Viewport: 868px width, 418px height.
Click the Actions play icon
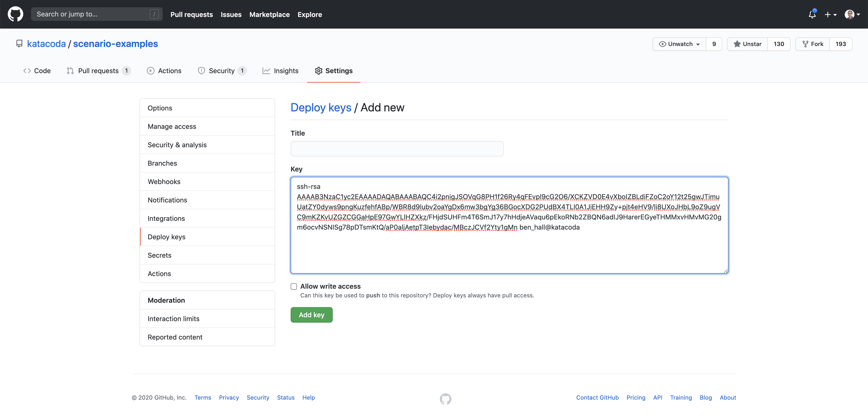click(151, 71)
